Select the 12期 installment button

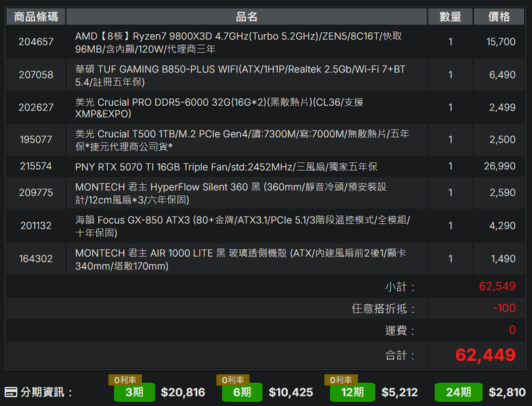[352, 392]
